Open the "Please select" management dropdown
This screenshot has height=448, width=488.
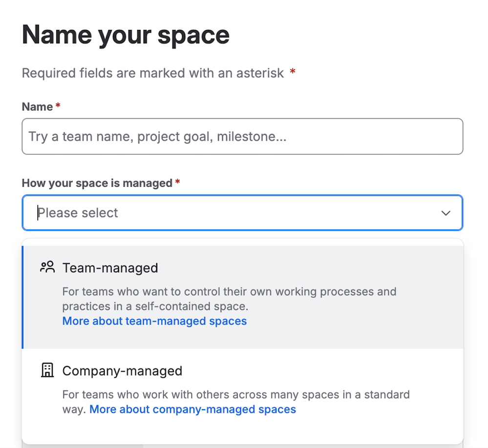pos(234,213)
